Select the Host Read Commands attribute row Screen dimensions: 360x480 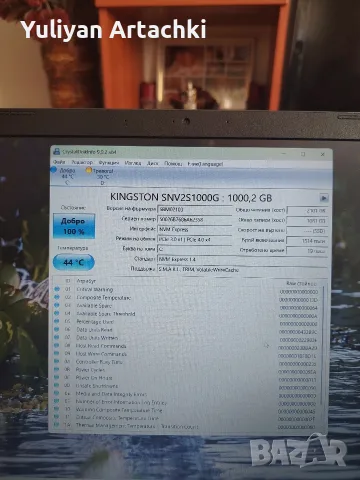(186, 346)
